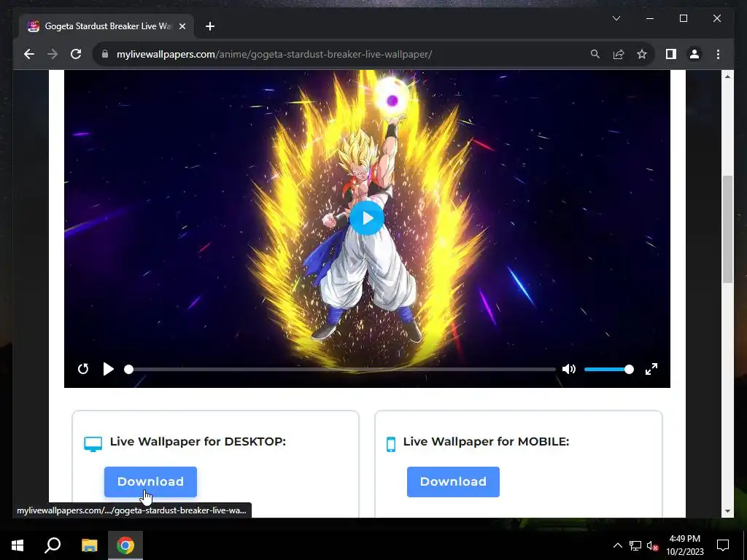Share this page via share icon

click(619, 54)
